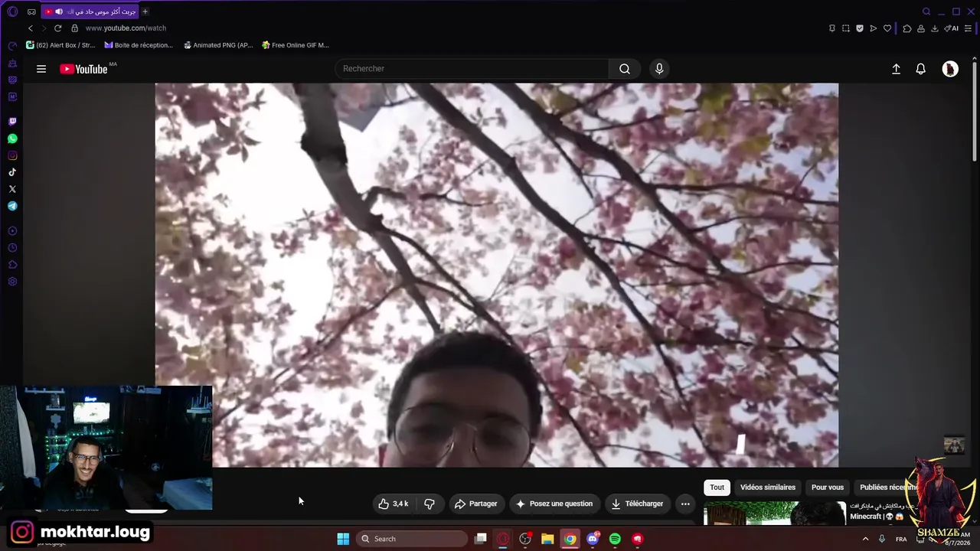This screenshot has height=551, width=980.
Task: Open more video actions (three dots)
Action: tap(685, 504)
